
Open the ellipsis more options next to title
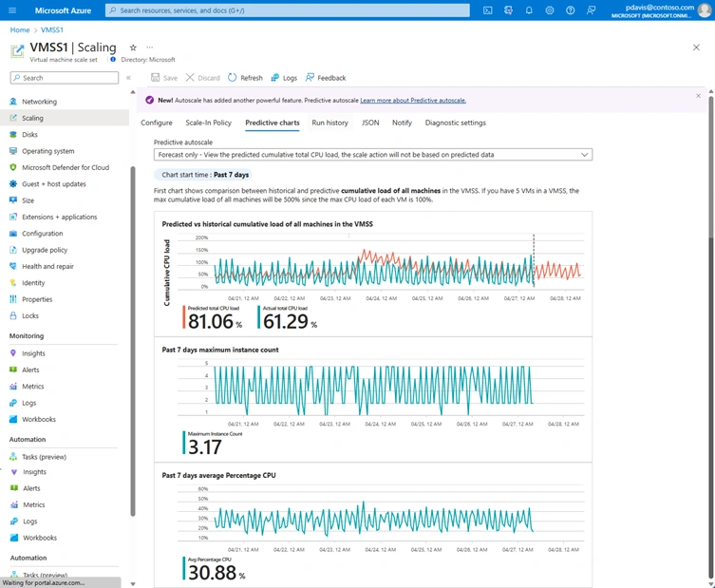coord(150,47)
